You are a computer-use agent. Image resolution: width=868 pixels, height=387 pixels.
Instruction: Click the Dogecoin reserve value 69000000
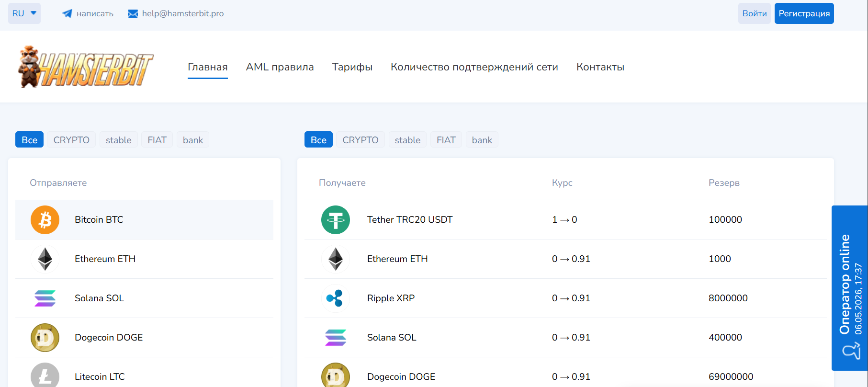coord(731,377)
